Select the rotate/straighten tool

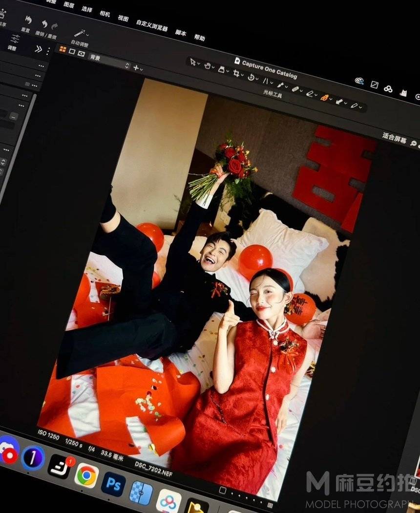coord(251,77)
